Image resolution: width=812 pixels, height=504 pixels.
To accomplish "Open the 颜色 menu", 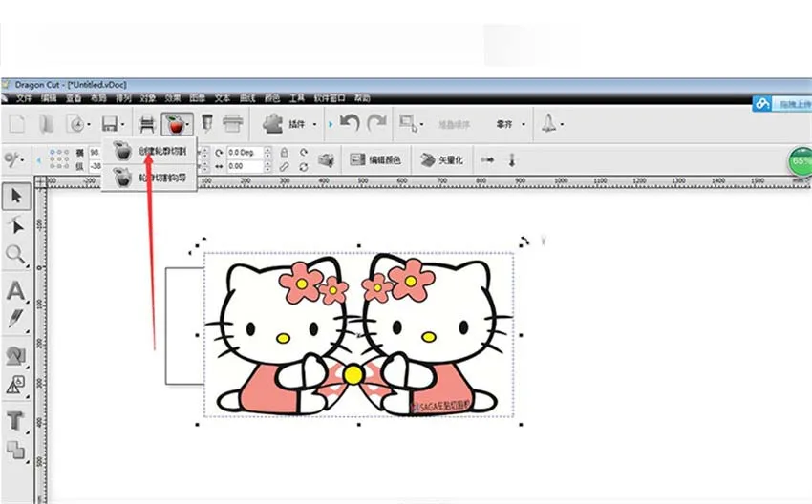I will click(272, 97).
